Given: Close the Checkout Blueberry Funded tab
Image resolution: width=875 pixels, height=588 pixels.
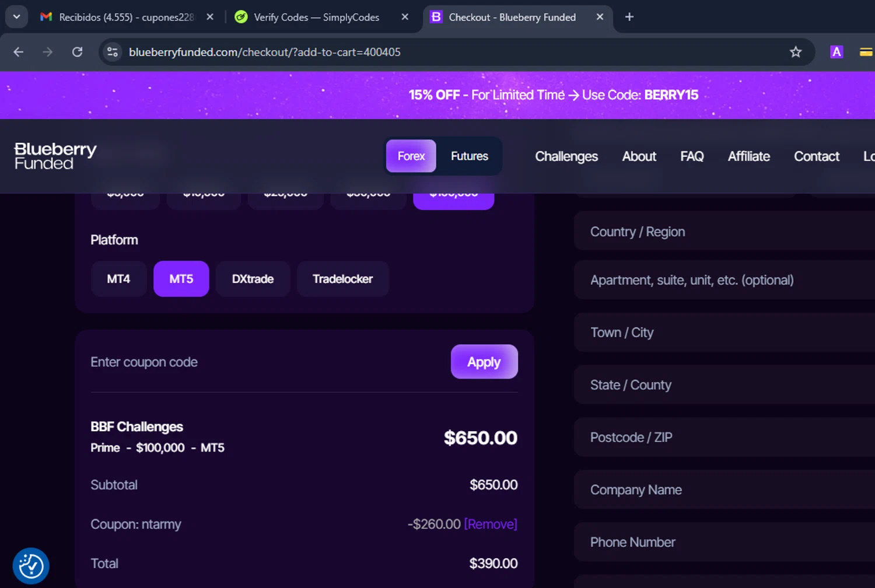Looking at the screenshot, I should point(600,17).
